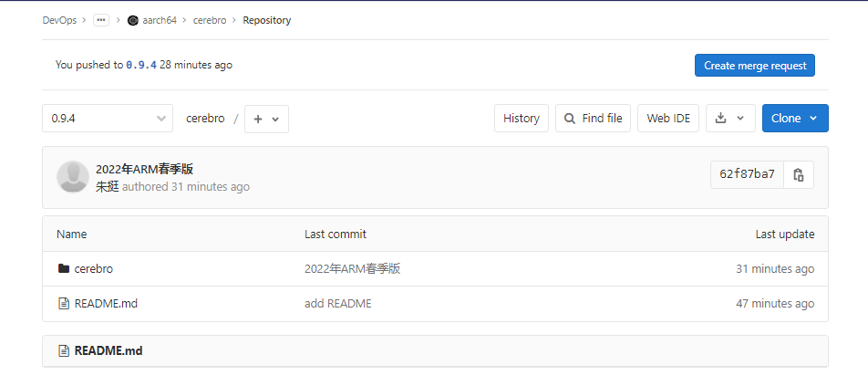Click the commit author avatar
This screenshot has height=386, width=868.
(x=73, y=177)
